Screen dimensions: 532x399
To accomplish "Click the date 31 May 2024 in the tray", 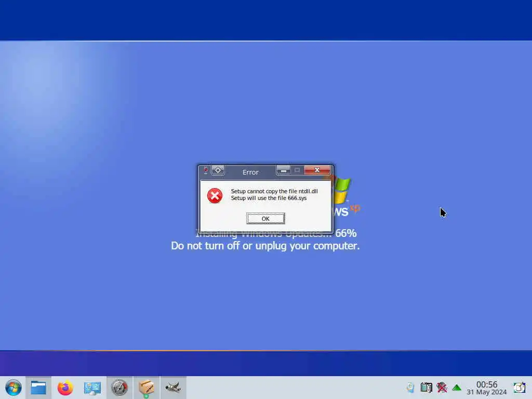I will tap(486, 392).
